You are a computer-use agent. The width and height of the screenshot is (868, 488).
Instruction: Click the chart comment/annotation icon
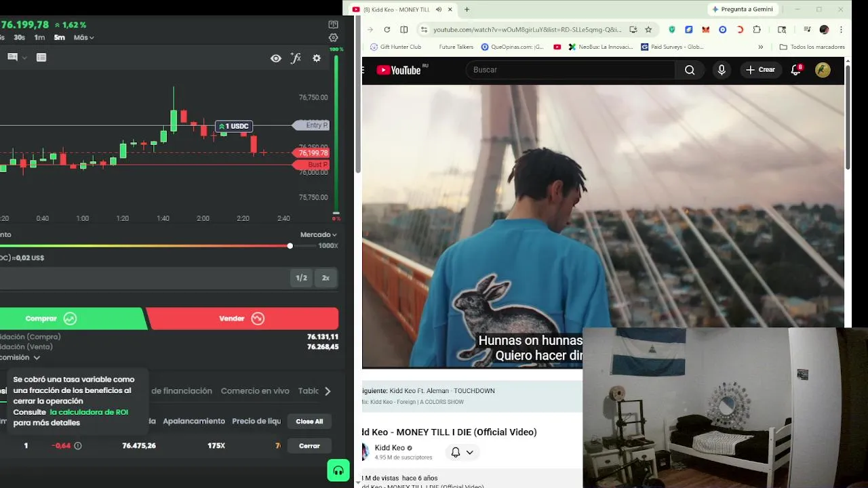tap(12, 58)
